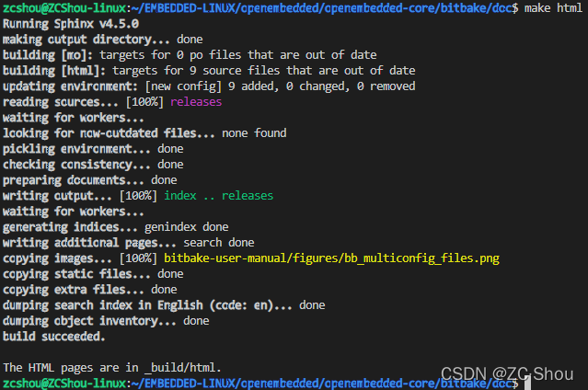Click the green 'index .. releases' text
This screenshot has width=588, height=390.
(x=219, y=196)
